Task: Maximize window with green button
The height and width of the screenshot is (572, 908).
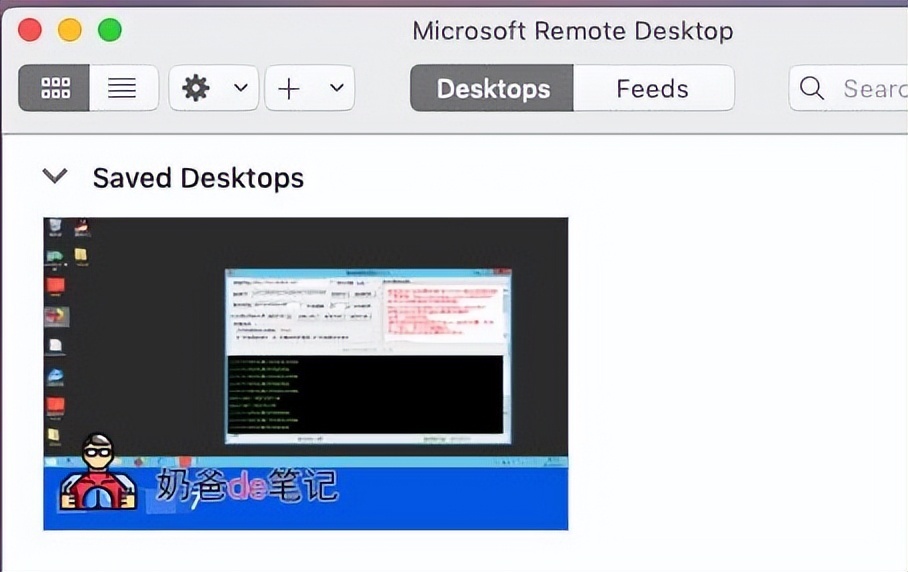Action: coord(110,30)
